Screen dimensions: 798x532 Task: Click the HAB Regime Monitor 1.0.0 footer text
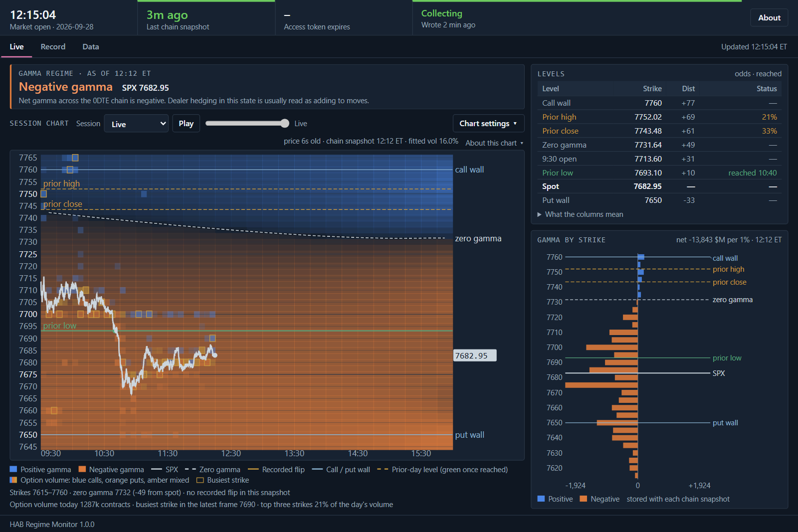(52, 525)
